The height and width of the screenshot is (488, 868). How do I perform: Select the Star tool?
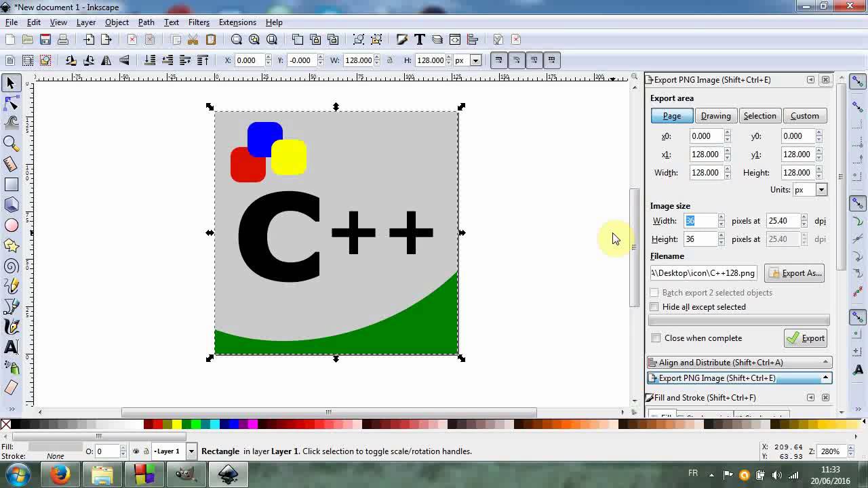pos(11,245)
